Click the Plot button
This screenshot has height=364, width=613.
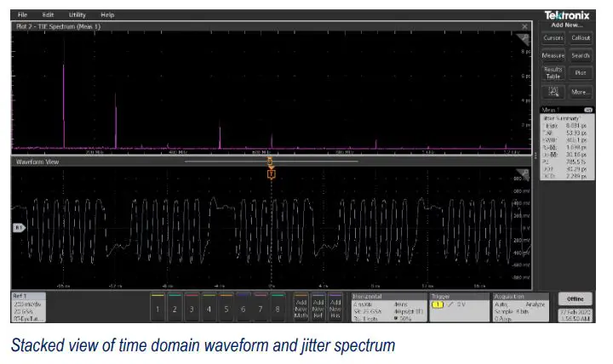[581, 73]
